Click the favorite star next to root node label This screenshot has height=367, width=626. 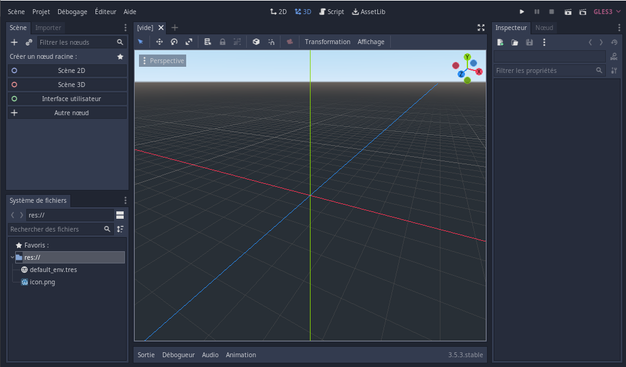(120, 57)
